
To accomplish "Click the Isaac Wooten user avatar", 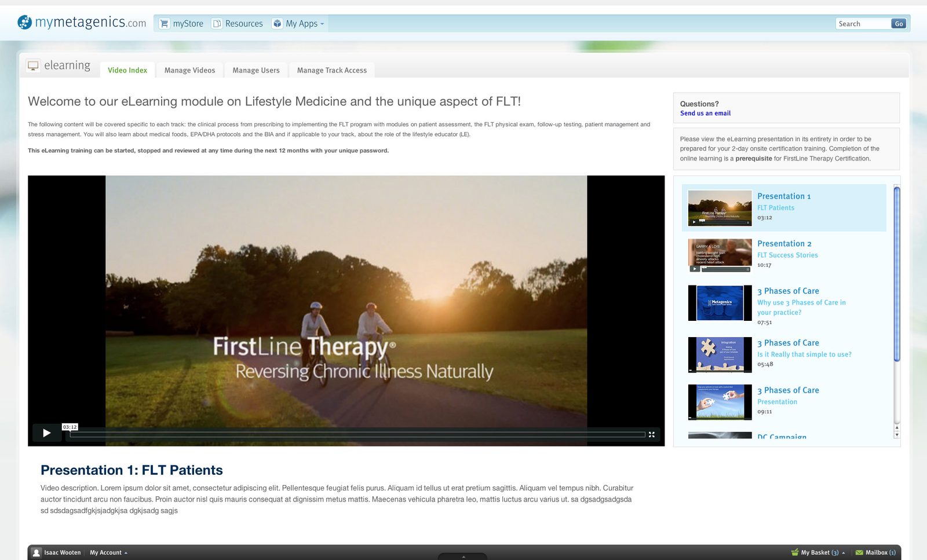I will [x=37, y=552].
